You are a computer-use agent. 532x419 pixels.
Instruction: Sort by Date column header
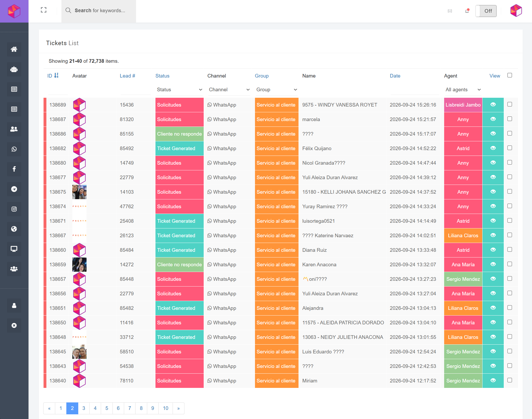pos(395,76)
